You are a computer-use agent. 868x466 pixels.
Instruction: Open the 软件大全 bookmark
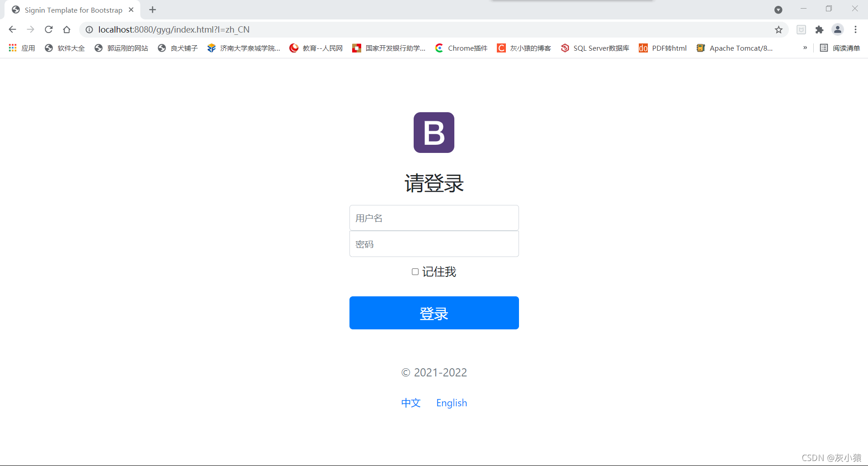pos(65,48)
